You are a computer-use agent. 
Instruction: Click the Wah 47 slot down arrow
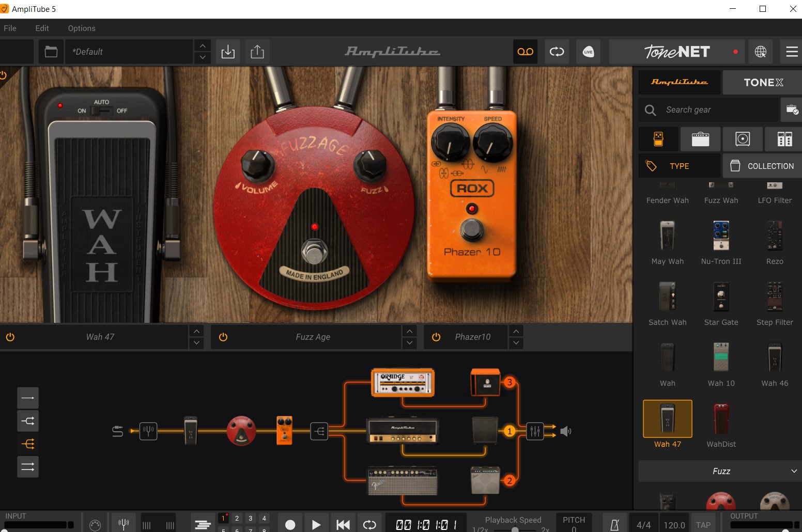point(196,342)
